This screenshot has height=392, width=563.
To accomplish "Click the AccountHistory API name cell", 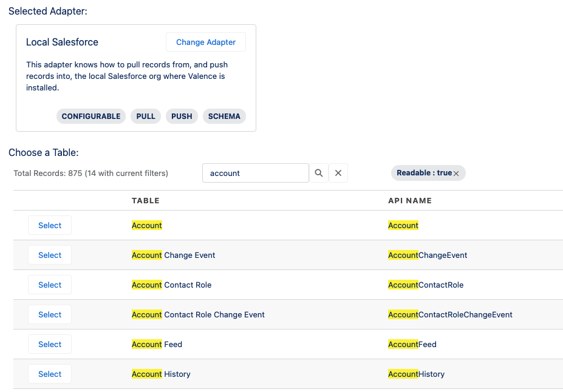I will pyautogui.click(x=416, y=374).
